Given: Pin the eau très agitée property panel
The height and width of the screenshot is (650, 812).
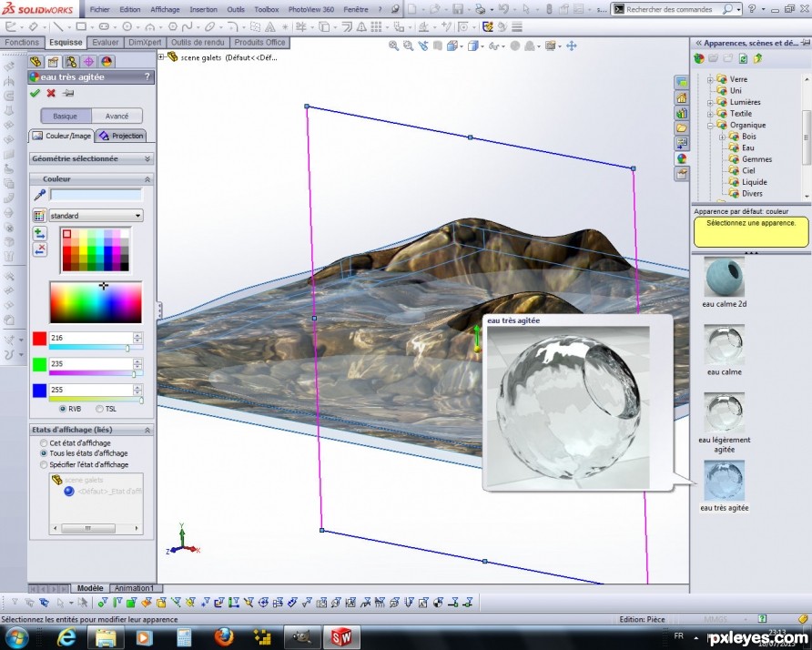Looking at the screenshot, I should (x=68, y=93).
